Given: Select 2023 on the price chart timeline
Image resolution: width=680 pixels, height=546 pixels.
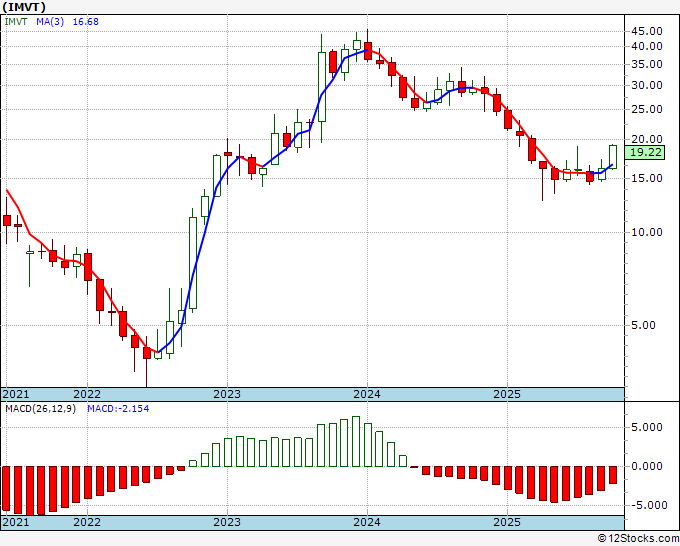Looking at the screenshot, I should [x=227, y=394].
